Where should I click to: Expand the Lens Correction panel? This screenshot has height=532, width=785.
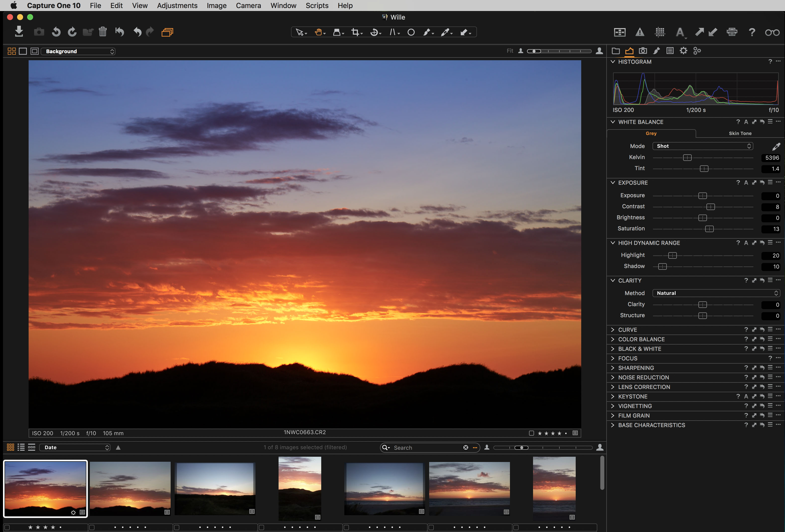coord(613,387)
